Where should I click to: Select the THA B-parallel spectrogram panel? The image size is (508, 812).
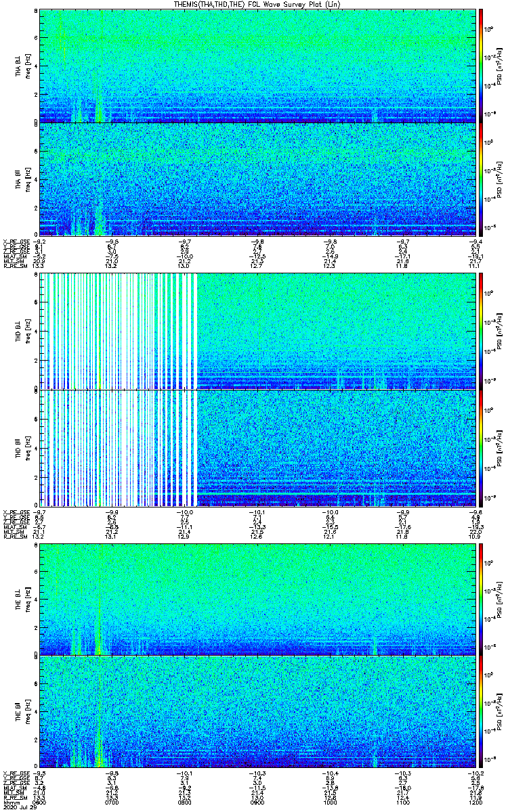click(257, 179)
